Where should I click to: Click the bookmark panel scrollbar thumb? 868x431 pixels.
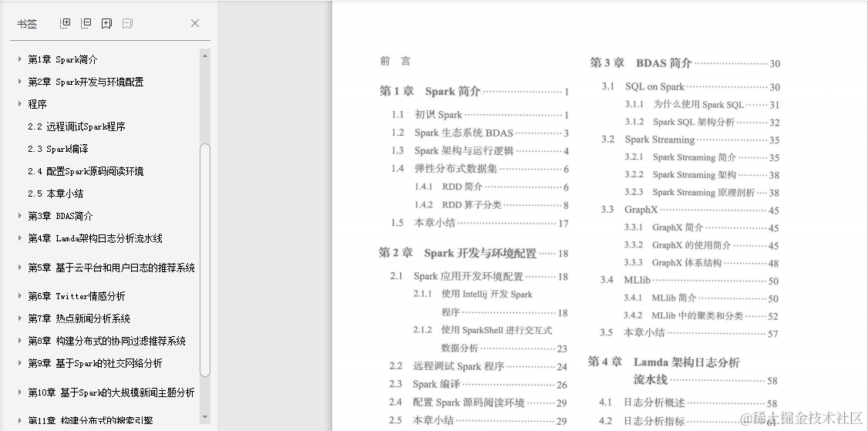[205, 260]
